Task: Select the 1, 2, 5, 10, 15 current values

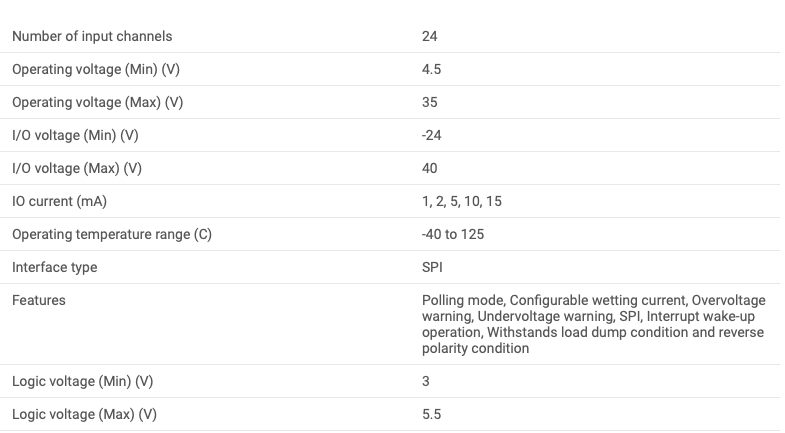Action: click(x=462, y=202)
